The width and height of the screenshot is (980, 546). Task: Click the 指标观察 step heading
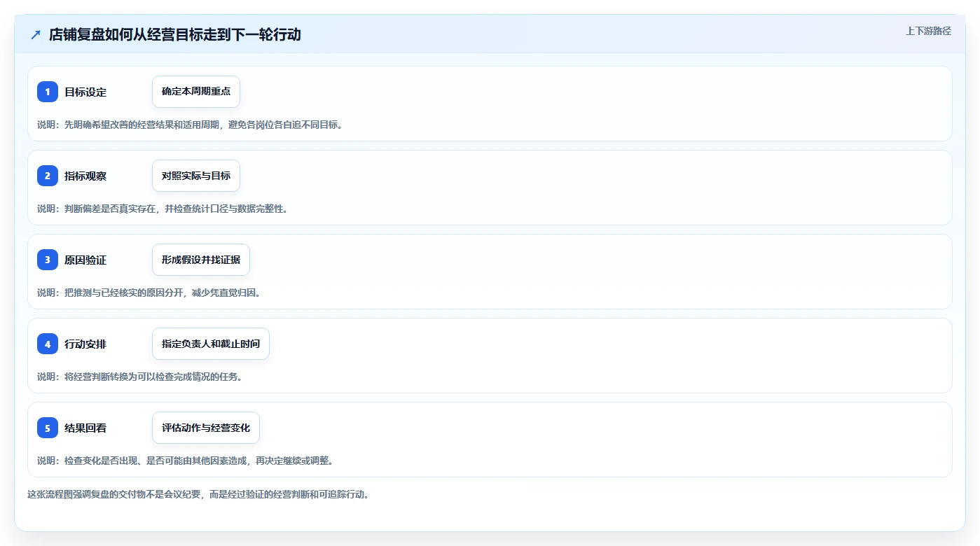(85, 176)
